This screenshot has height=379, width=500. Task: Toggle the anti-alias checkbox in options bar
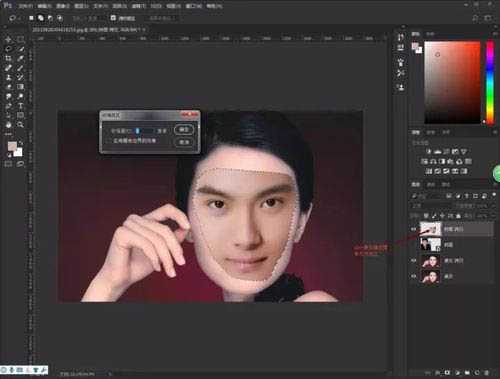[x=113, y=18]
